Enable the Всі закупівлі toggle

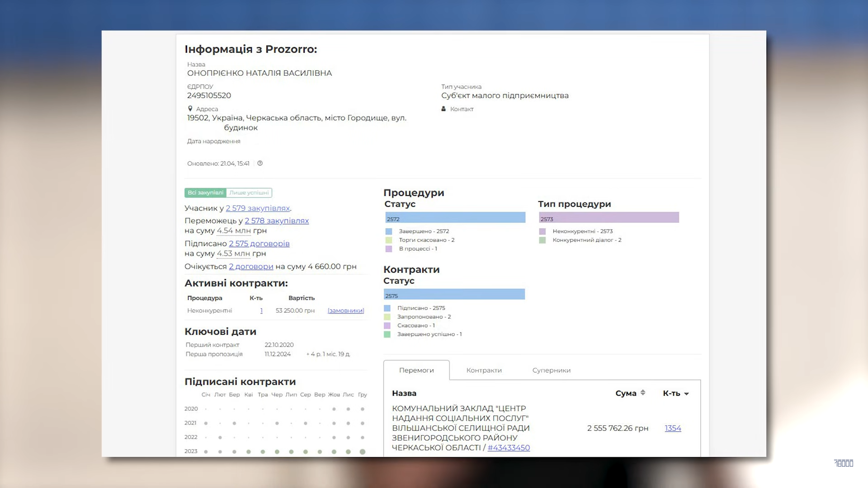pos(206,193)
